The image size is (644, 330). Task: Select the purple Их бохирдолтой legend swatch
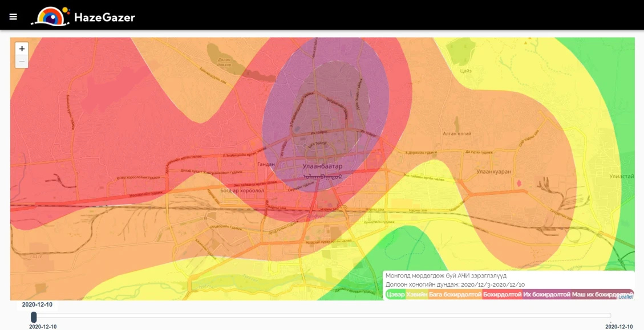click(x=546, y=295)
